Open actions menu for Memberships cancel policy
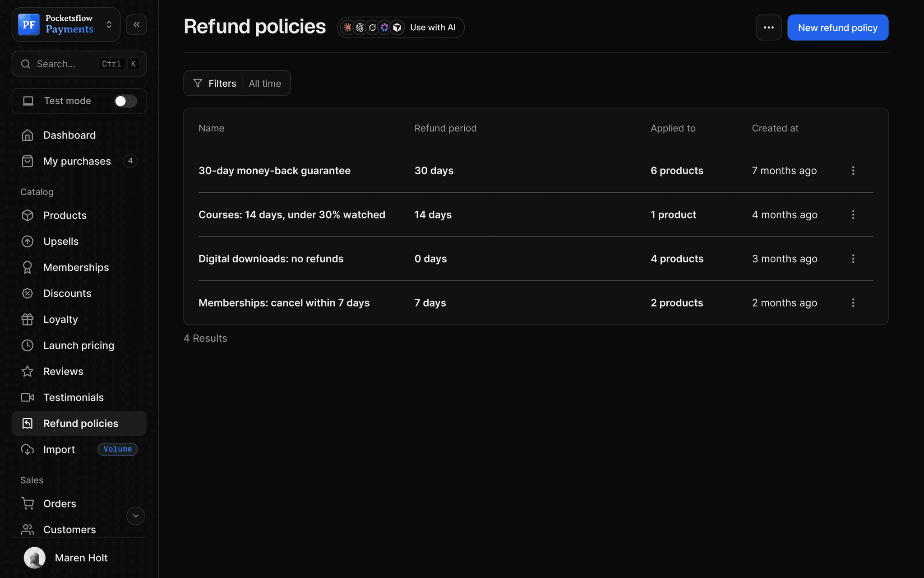This screenshot has width=924, height=578. 853,303
